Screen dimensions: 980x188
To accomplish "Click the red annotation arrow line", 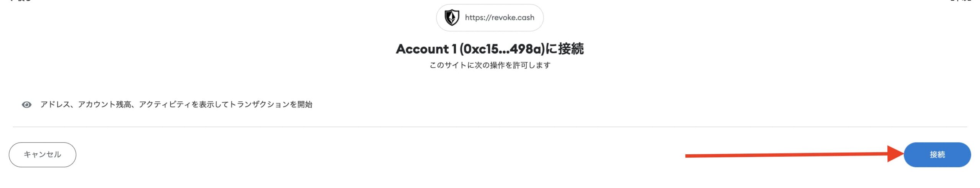I will 786,155.
